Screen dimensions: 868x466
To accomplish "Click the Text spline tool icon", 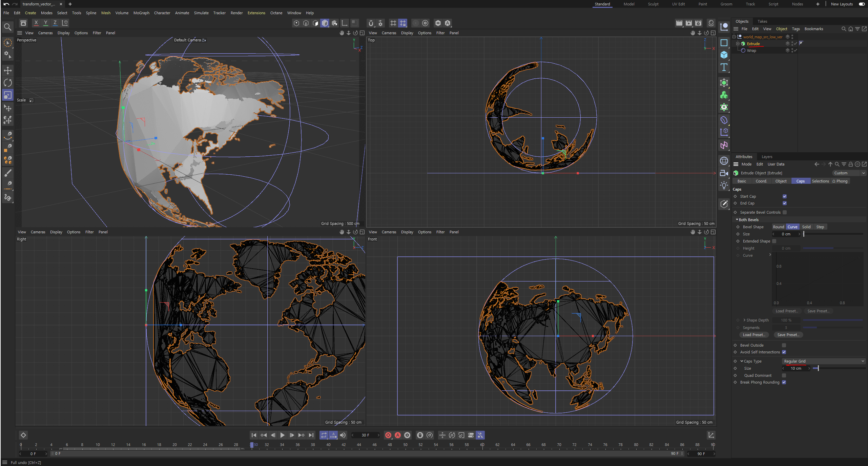I will 724,67.
